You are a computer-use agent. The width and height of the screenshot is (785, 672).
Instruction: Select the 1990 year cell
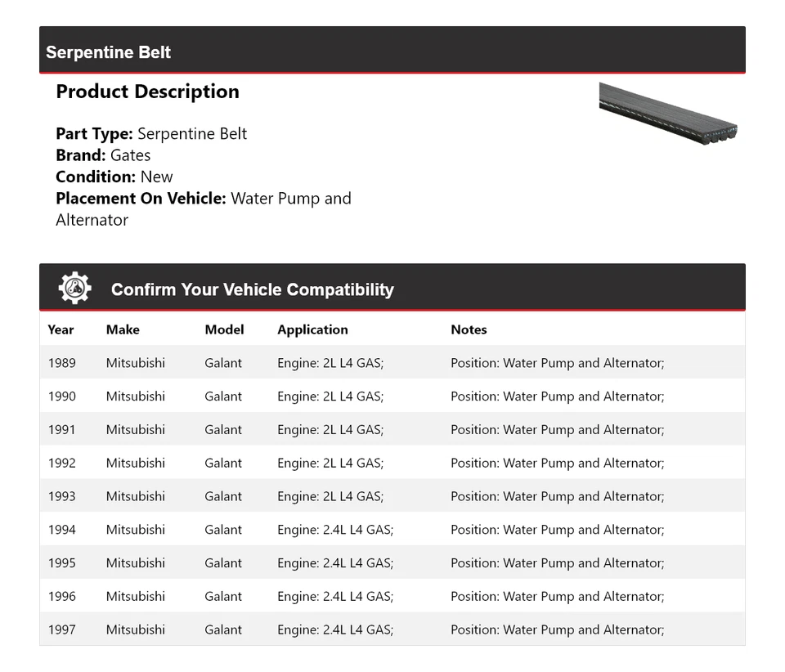click(x=61, y=396)
